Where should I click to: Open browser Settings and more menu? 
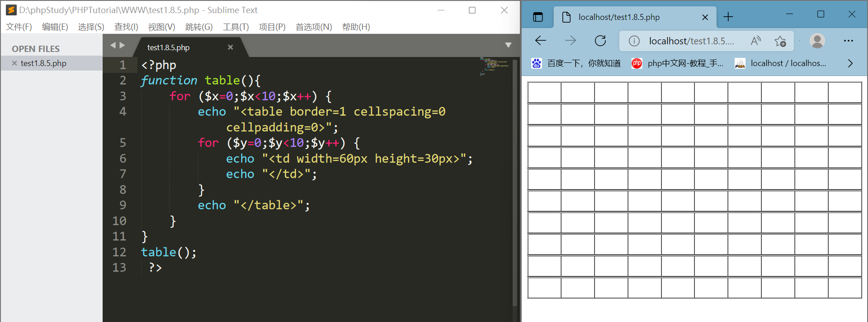pos(849,41)
